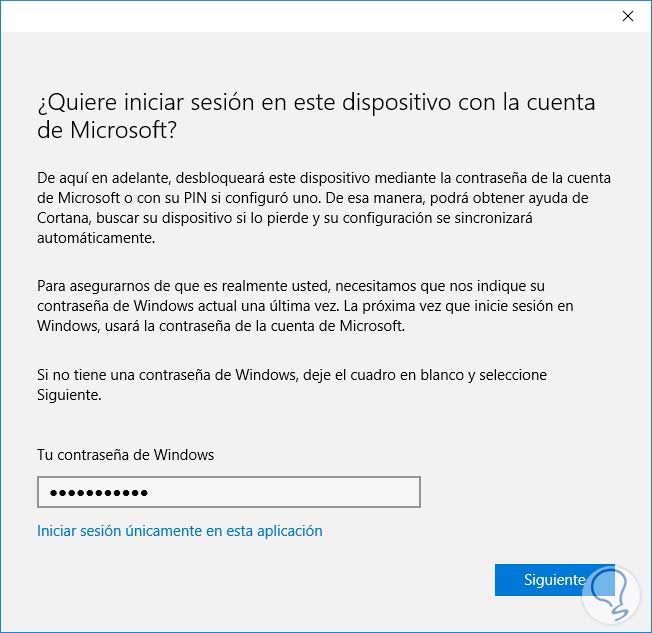
Task: Click the masked password dots in the field
Action: tap(99, 493)
